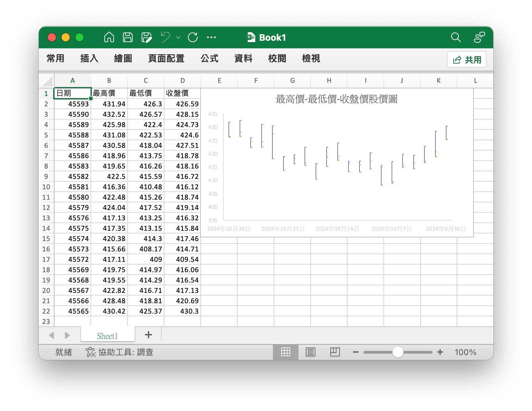532x411 pixels.
Task: Open the 繪圖 ribbon tab
Action: tap(123, 58)
